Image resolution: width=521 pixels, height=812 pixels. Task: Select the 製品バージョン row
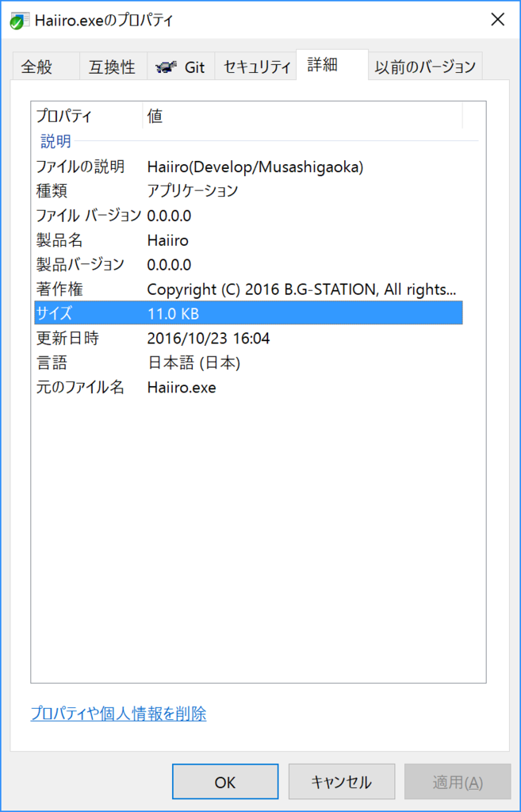[248, 265]
